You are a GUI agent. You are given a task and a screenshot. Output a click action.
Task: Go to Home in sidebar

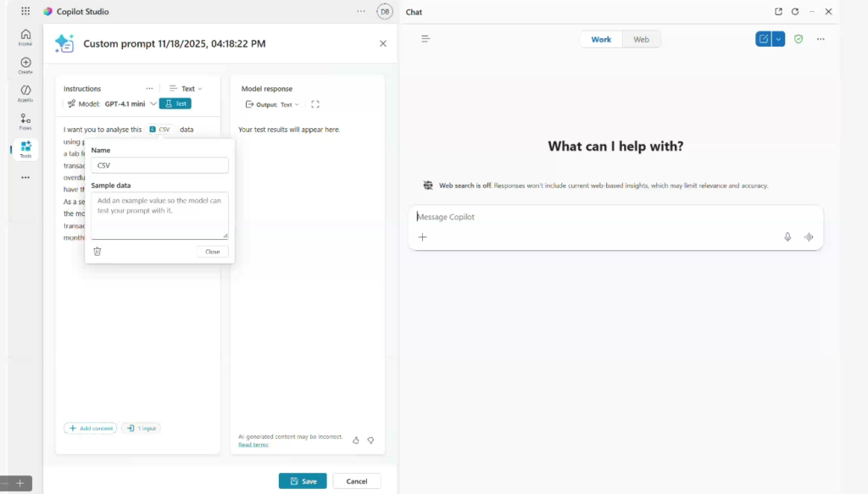pyautogui.click(x=25, y=37)
